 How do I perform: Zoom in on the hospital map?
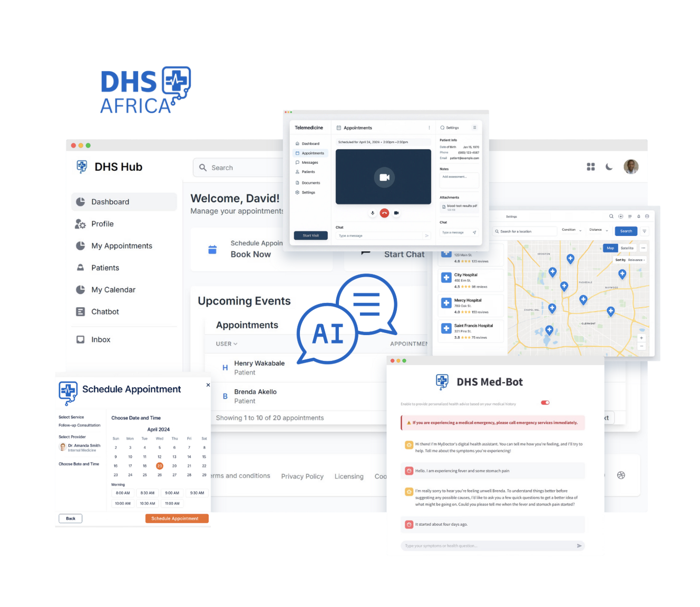click(641, 338)
